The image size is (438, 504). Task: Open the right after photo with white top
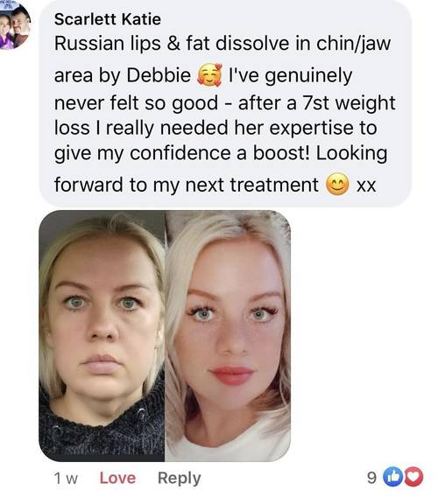point(228,336)
